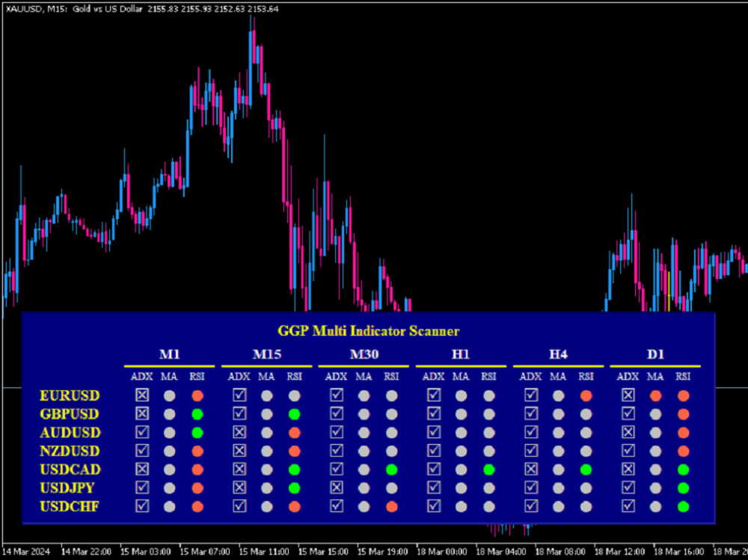Click USDCHF red RSI dot under M30
Screen dimensions: 748x560
(x=392, y=507)
